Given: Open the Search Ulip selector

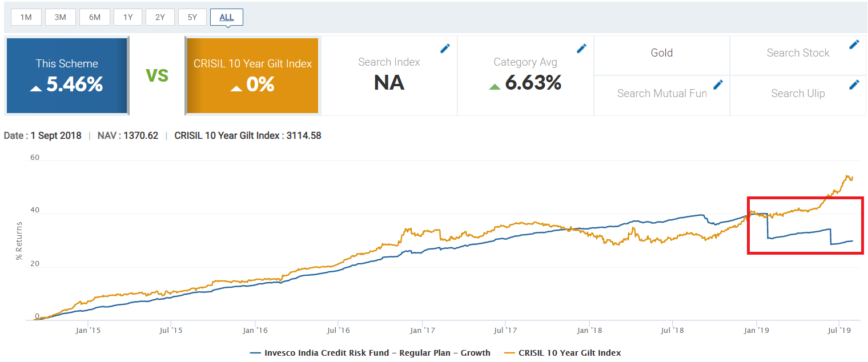Looking at the screenshot, I should 798,93.
